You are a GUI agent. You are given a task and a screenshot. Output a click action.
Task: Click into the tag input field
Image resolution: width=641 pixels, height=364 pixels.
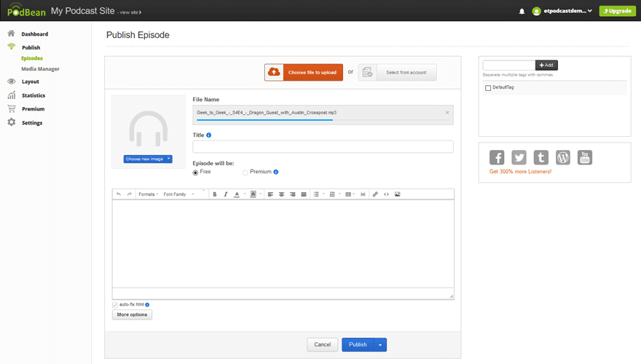click(x=509, y=65)
